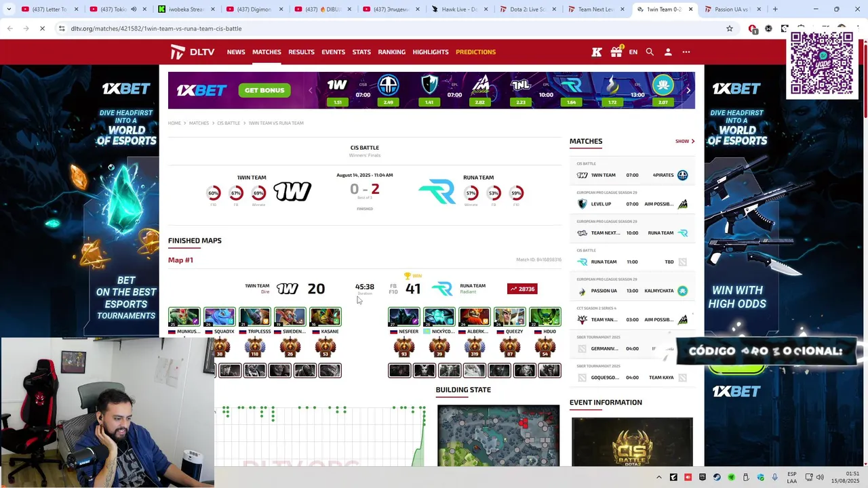Click the large Runa Team logo

pos(437,192)
